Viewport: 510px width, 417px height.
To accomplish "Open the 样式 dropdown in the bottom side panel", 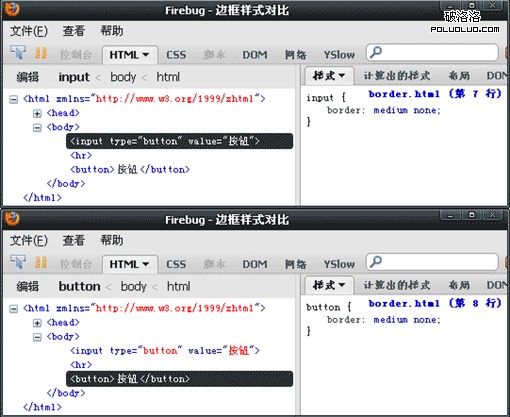I will pyautogui.click(x=329, y=285).
